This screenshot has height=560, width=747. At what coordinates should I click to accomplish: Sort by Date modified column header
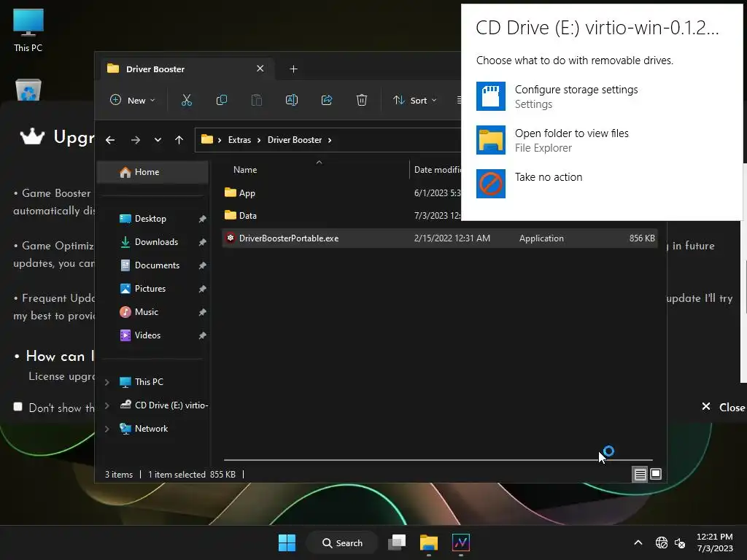coord(436,169)
